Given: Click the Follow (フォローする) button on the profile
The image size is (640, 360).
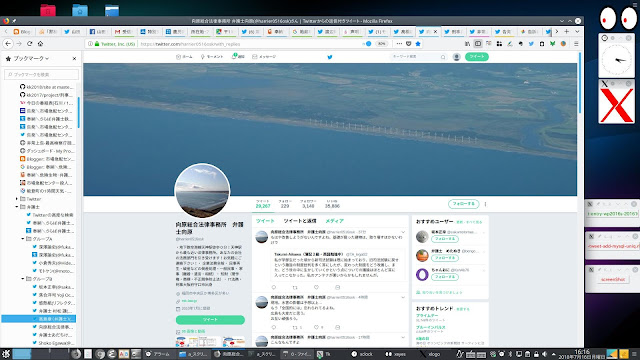Looking at the screenshot, I should click(x=463, y=204).
